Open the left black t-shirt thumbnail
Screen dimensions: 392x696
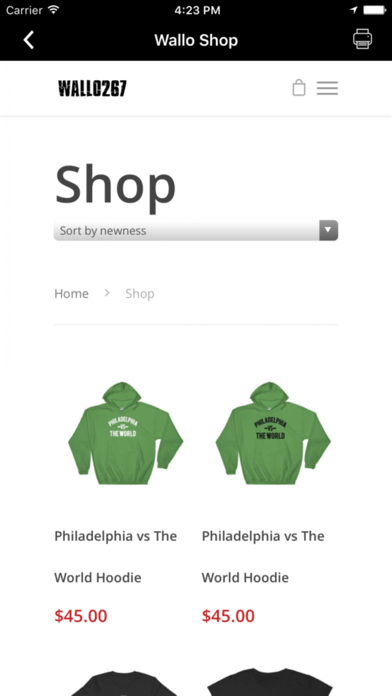coord(125,682)
